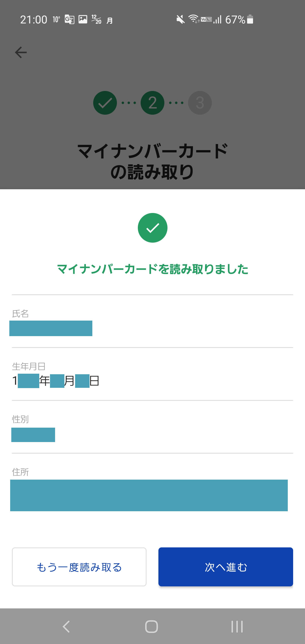Select the redacted 性別 gender value
Screen dimensions: 305x644
click(33, 435)
